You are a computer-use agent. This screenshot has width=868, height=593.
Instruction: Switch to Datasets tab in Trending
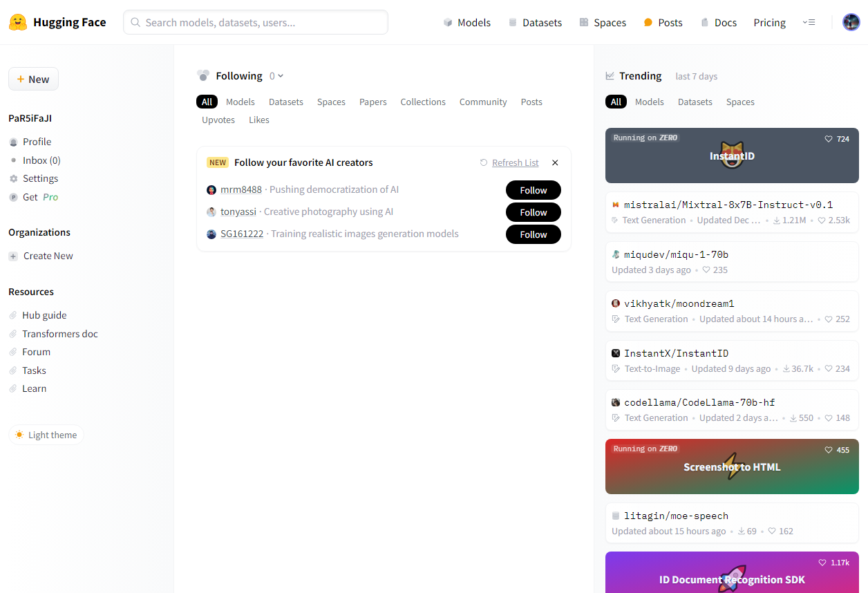[x=695, y=102]
